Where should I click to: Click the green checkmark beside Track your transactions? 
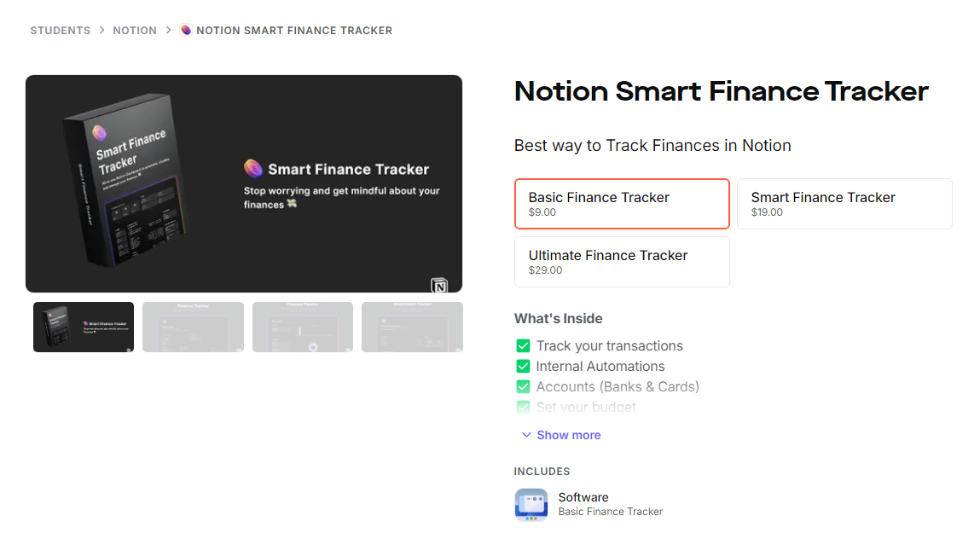(523, 345)
